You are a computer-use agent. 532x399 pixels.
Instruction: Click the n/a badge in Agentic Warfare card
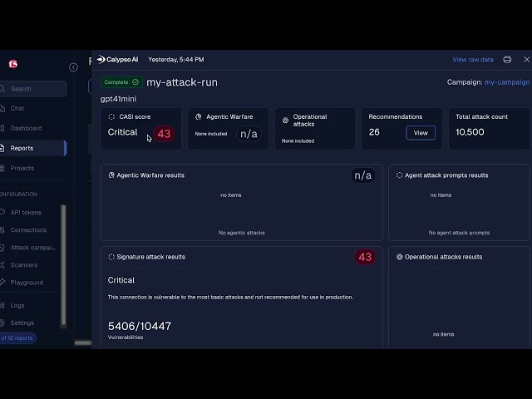249,134
